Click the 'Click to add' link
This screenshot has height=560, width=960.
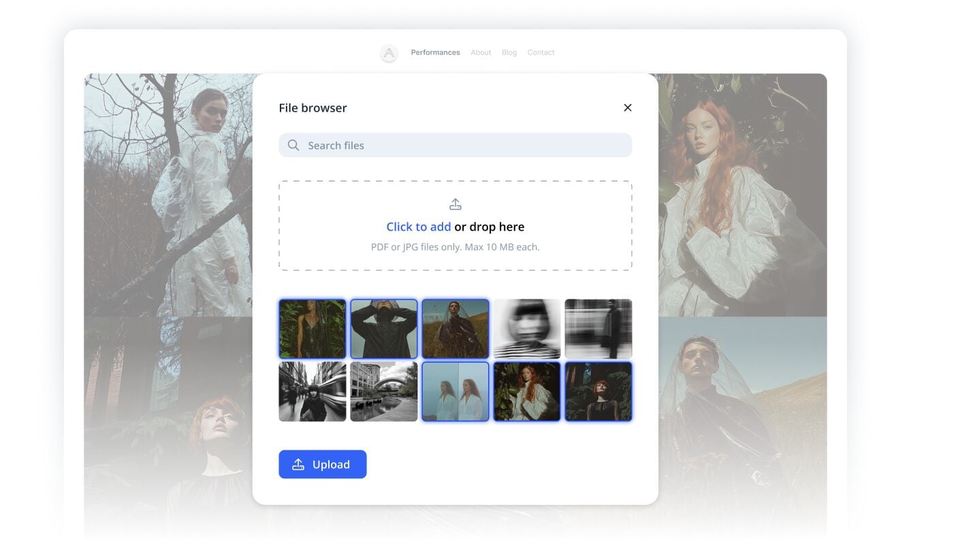point(418,227)
